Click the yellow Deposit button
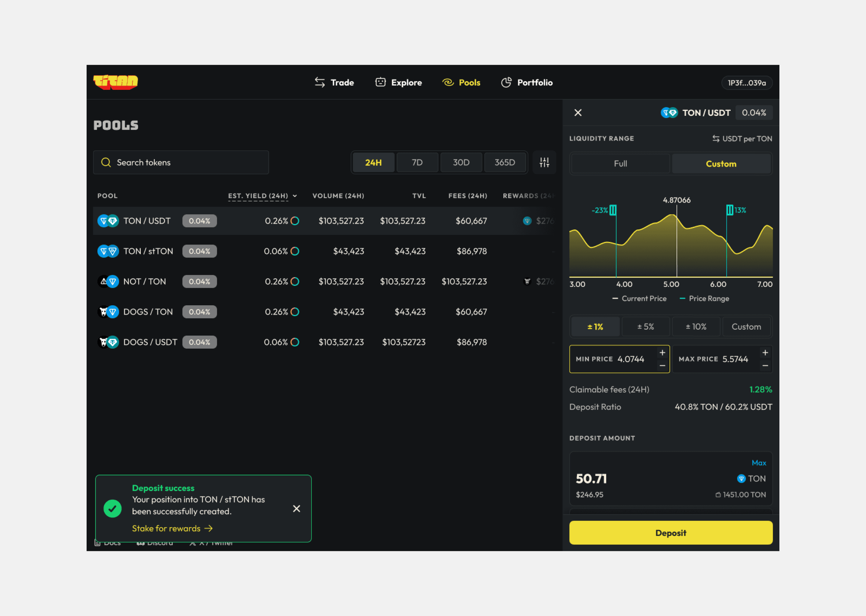Viewport: 866px width, 616px height. pyautogui.click(x=671, y=533)
